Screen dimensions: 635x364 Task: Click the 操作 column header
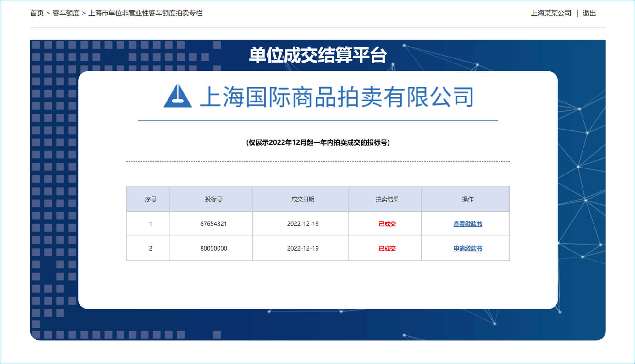tap(467, 199)
